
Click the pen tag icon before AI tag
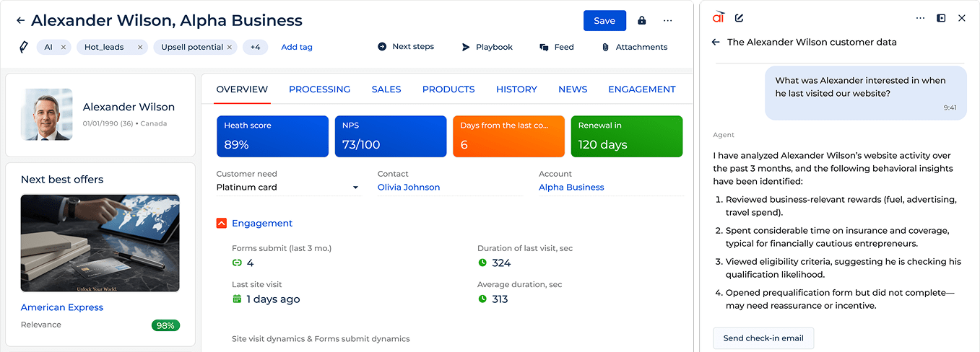click(23, 47)
